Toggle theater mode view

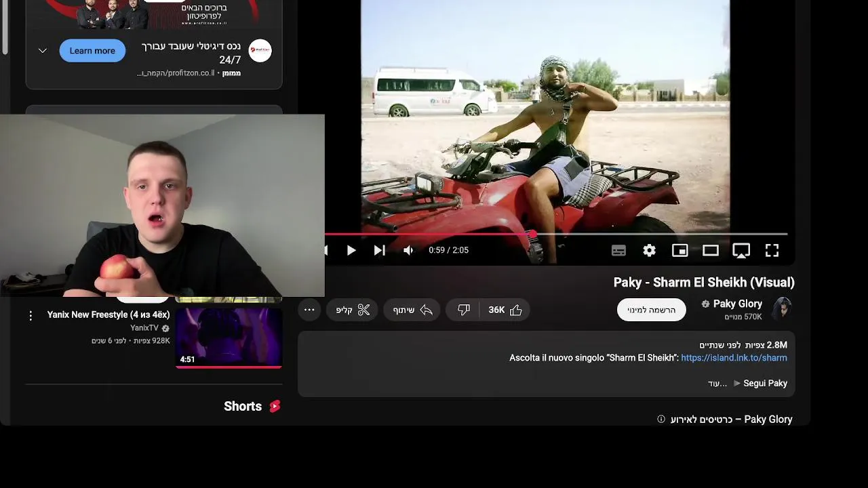(710, 251)
